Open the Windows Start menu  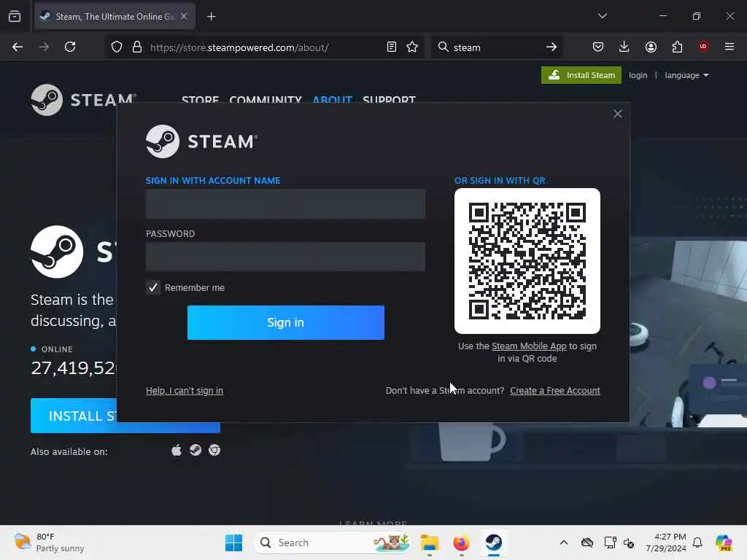click(x=234, y=542)
